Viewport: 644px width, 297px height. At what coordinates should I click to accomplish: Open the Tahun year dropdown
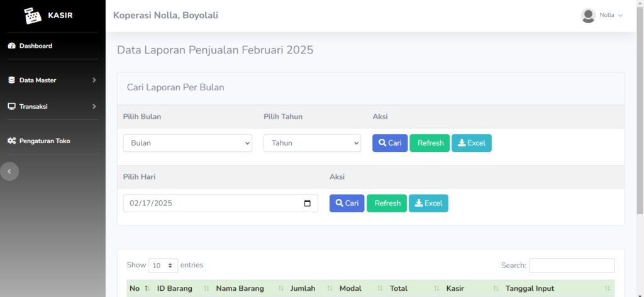[312, 143]
